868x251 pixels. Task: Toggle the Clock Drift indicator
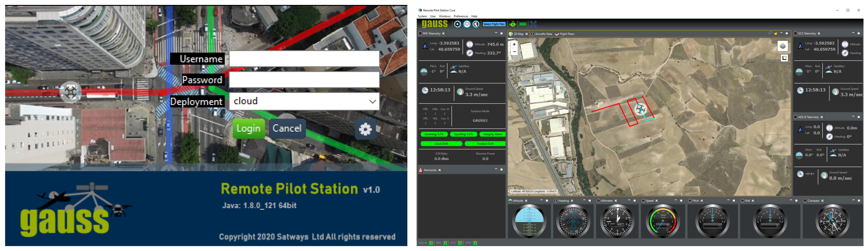(441, 144)
